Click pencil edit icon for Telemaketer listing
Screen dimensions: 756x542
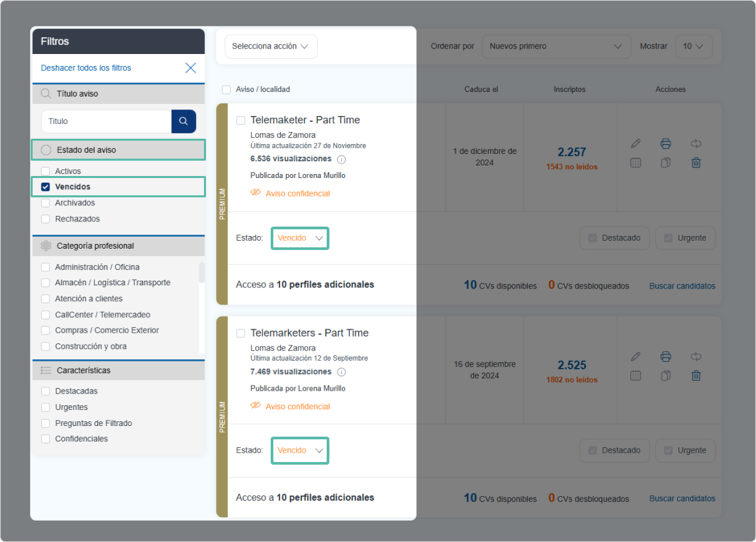(635, 143)
